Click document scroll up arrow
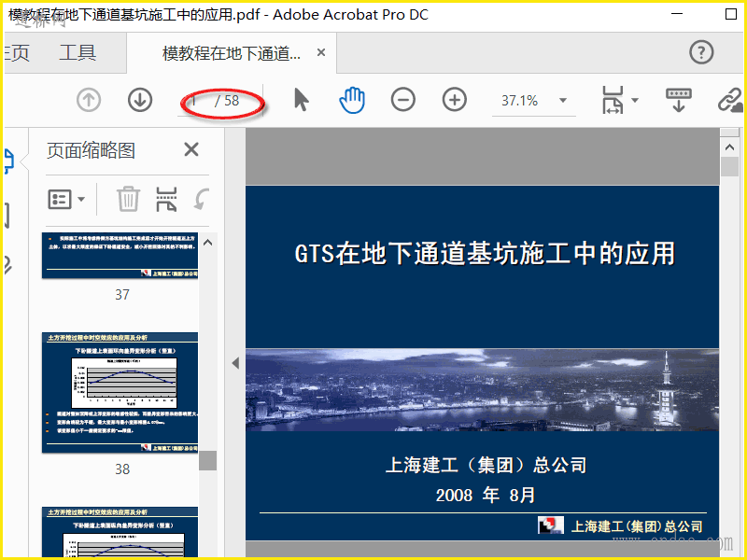This screenshot has width=747, height=560. tap(729, 147)
